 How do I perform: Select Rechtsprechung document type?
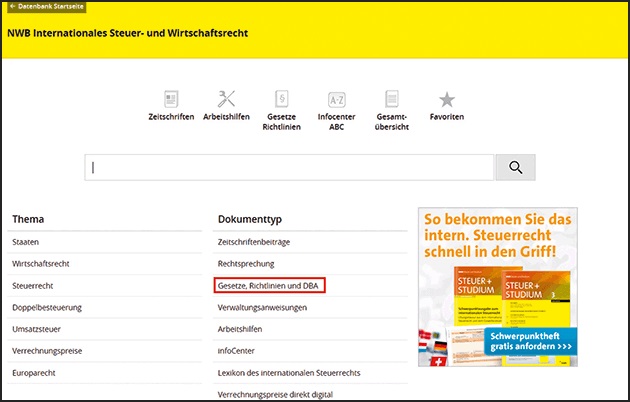[245, 264]
